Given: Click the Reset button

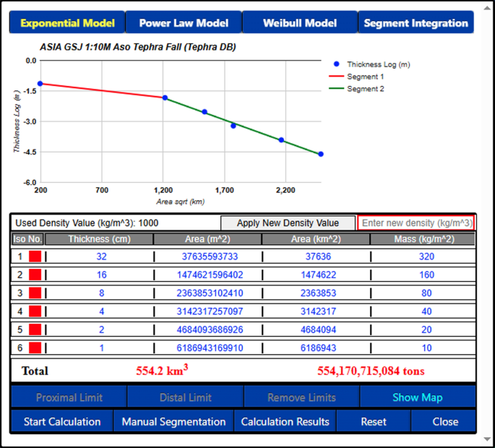Looking at the screenshot, I should (373, 421).
